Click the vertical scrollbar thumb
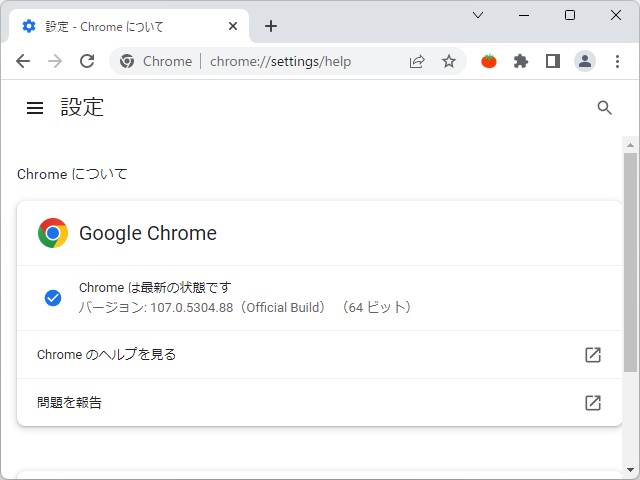 click(630, 262)
